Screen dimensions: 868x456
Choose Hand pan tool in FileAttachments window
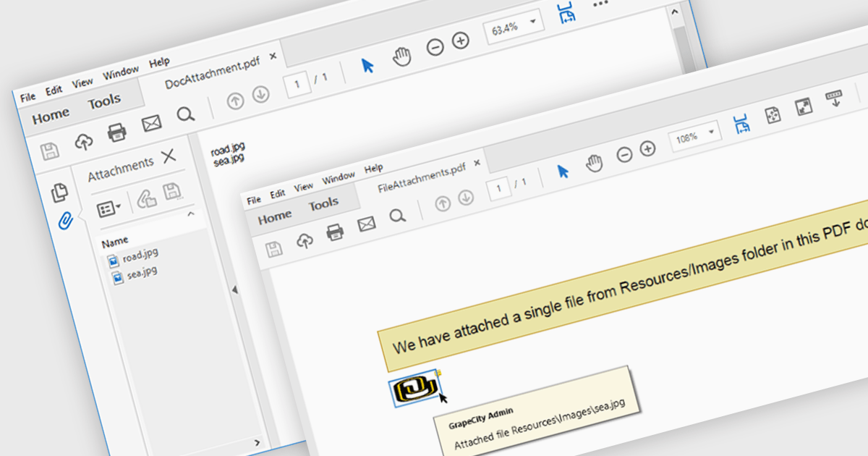pos(595,163)
